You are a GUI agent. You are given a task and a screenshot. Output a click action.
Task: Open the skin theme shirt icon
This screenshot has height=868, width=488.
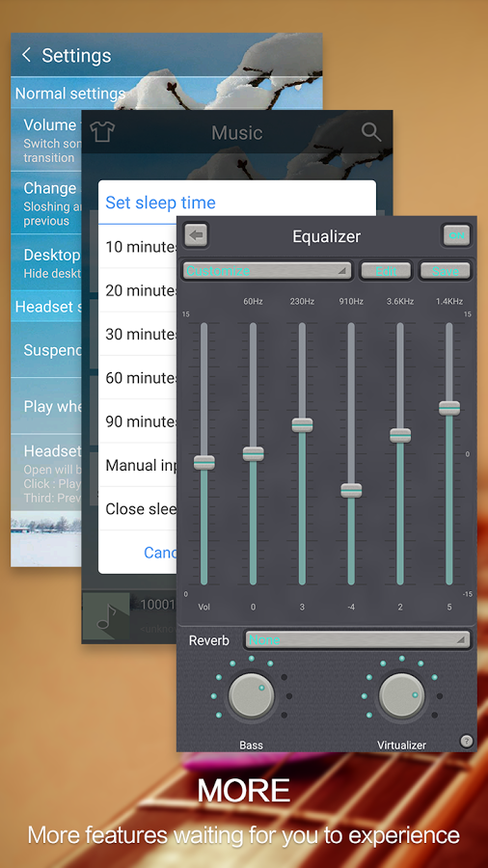102,132
